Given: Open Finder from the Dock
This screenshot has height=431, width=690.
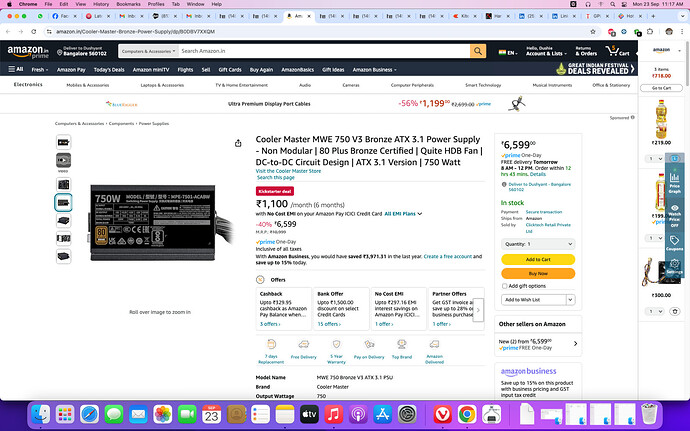Looking at the screenshot, I should click(41, 414).
